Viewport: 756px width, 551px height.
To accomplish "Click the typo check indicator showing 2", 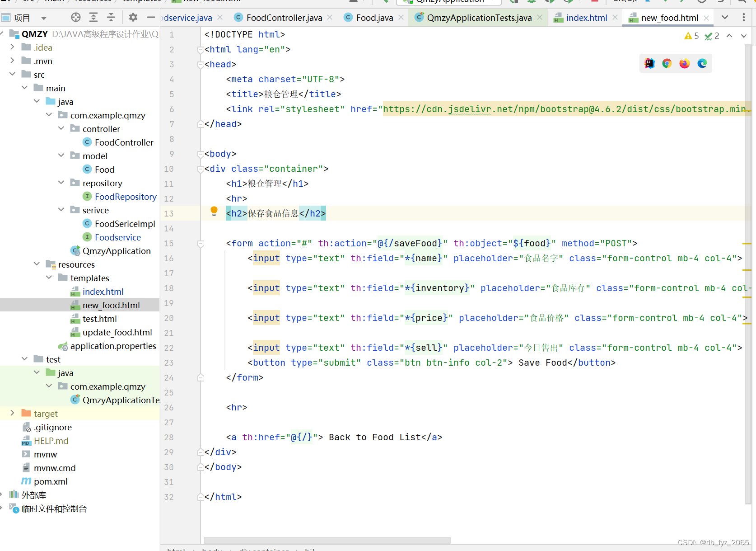I will coord(712,36).
